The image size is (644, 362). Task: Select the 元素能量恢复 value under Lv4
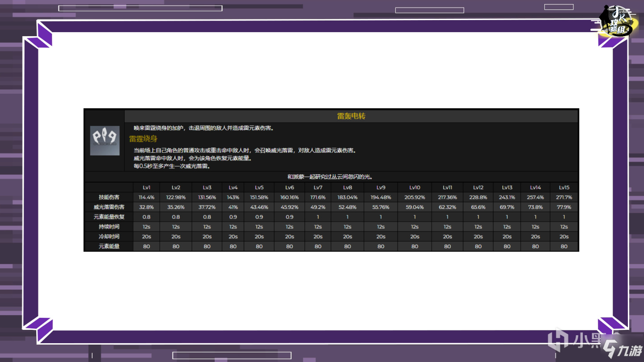click(233, 217)
